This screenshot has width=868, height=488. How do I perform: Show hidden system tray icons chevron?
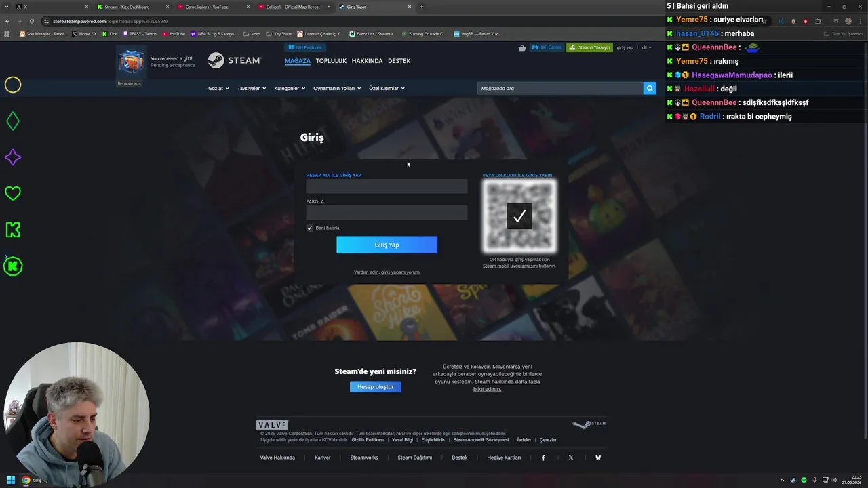coord(782,480)
